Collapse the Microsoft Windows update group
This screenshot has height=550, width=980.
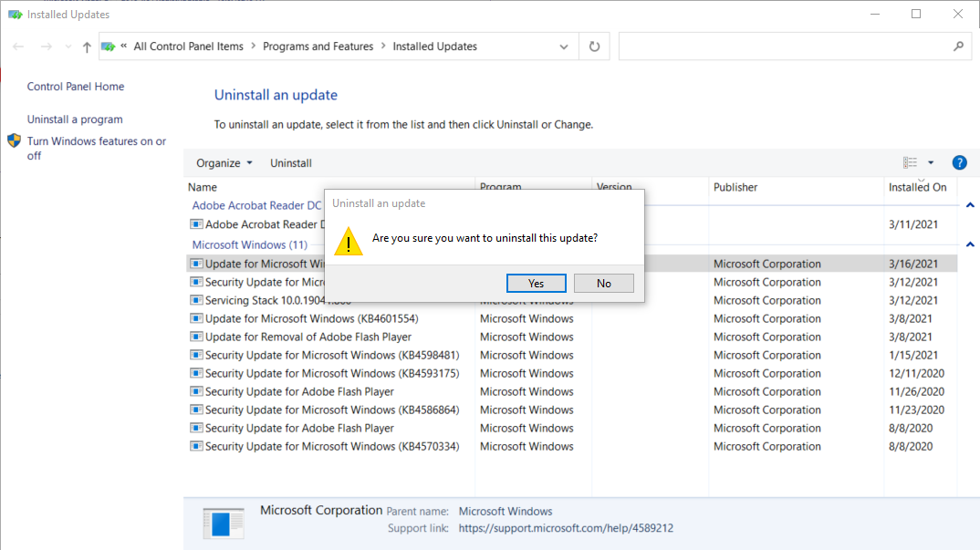coord(970,244)
